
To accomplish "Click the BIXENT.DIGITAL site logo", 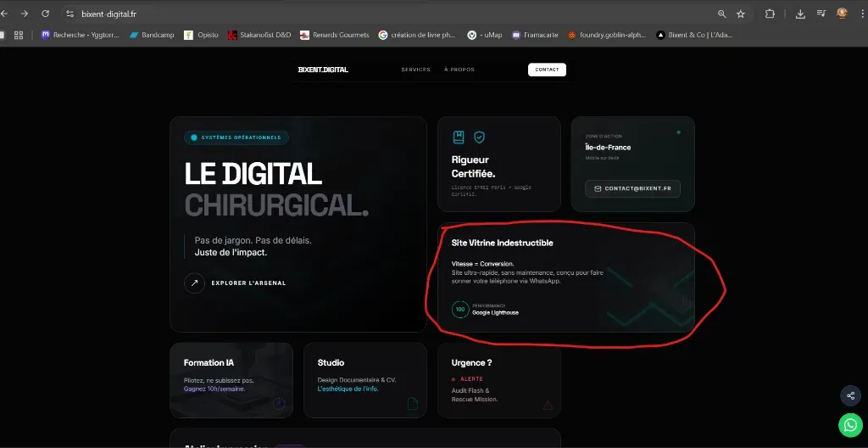I will coord(323,70).
